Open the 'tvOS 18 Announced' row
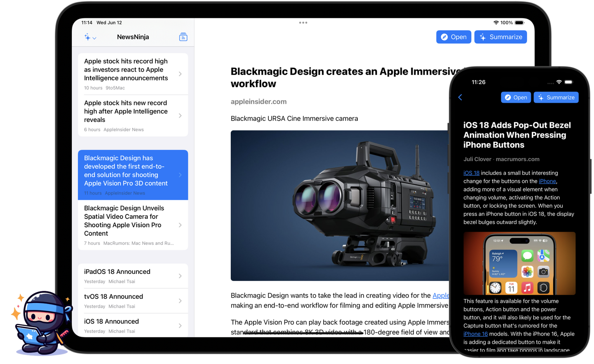 pyautogui.click(x=133, y=301)
